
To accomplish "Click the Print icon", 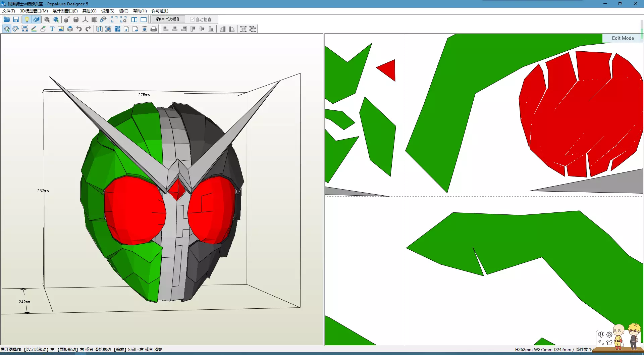I will pos(154,29).
